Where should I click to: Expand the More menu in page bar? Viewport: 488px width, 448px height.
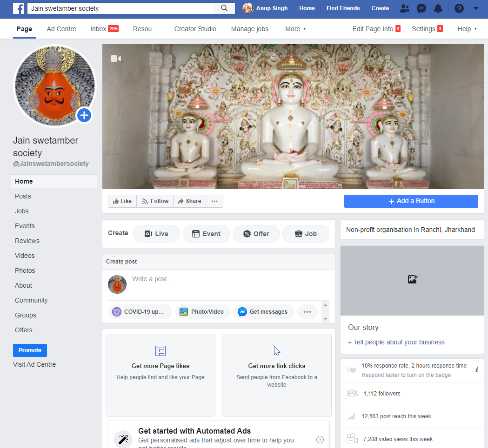pos(295,29)
